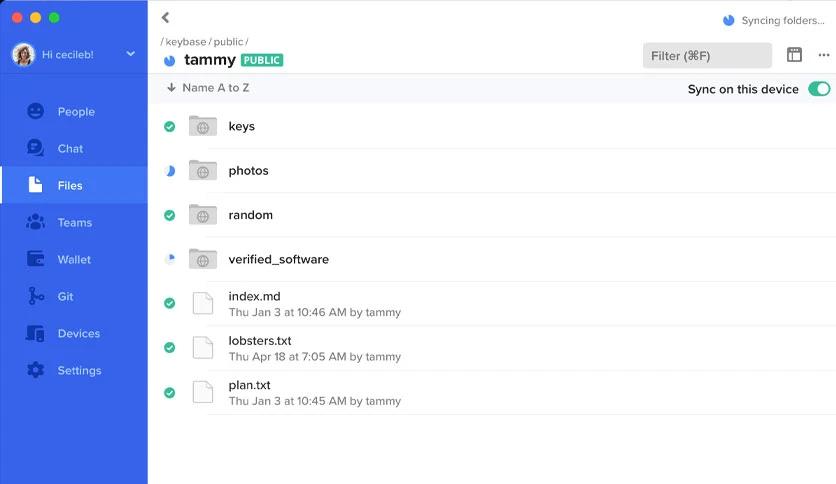836x484 pixels.
Task: Click the synced checkmark beside plan.txt
Action: [x=170, y=392]
